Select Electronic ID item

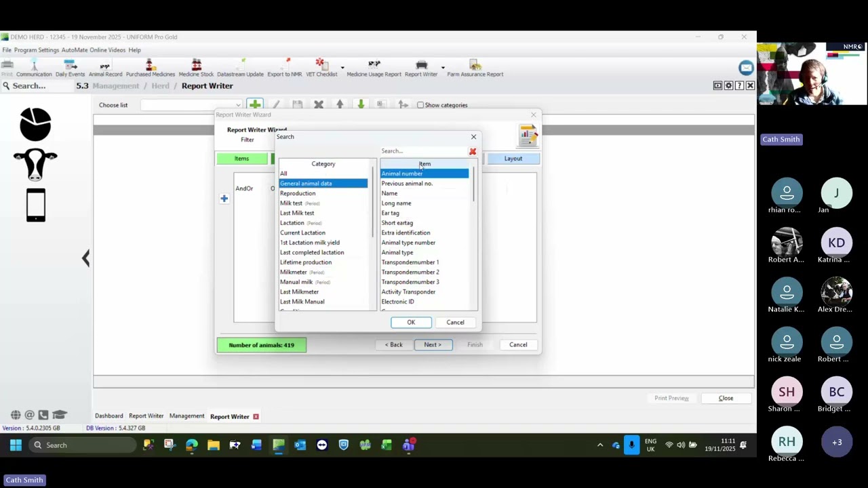coord(397,302)
